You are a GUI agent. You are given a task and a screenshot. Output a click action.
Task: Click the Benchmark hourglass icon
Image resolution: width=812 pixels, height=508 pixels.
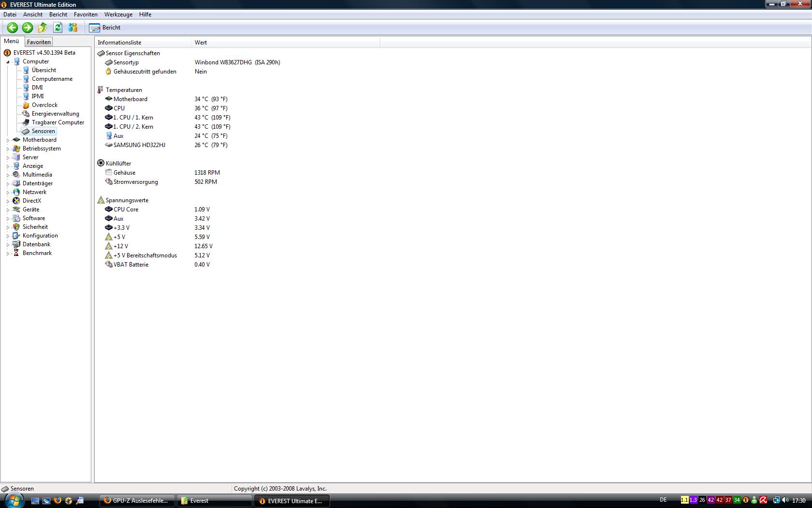click(x=16, y=253)
